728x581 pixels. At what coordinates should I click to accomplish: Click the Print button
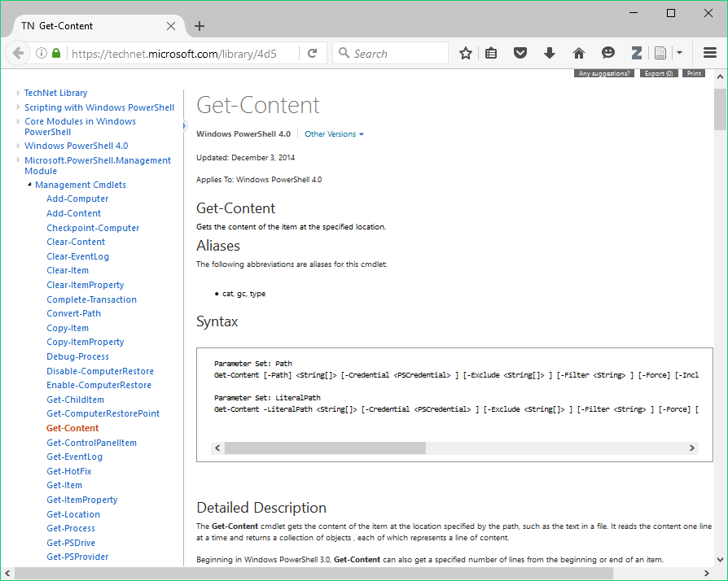pyautogui.click(x=693, y=72)
